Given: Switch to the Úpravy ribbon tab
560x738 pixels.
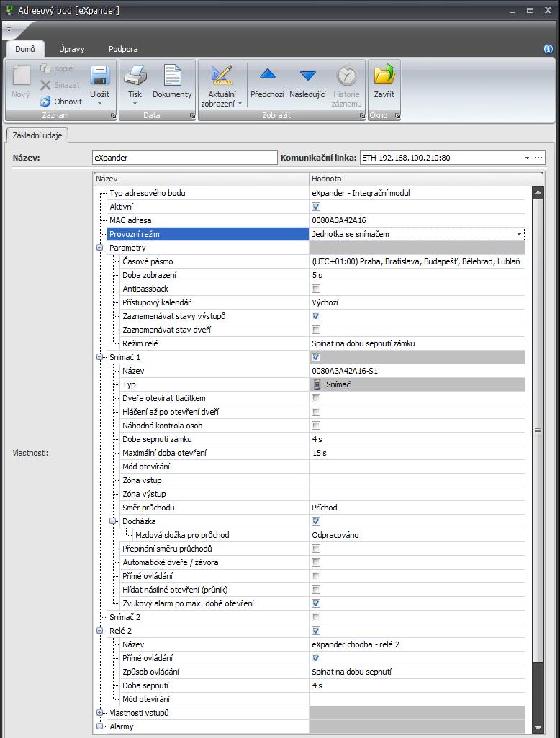Looking at the screenshot, I should pos(72,49).
